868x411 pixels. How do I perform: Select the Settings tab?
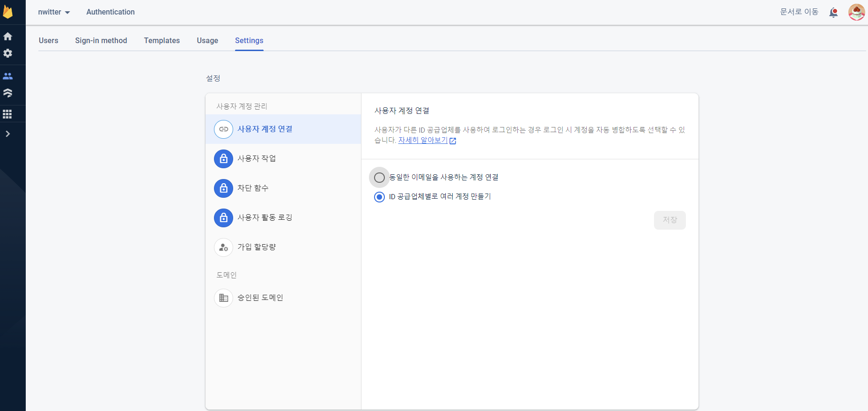(249, 40)
